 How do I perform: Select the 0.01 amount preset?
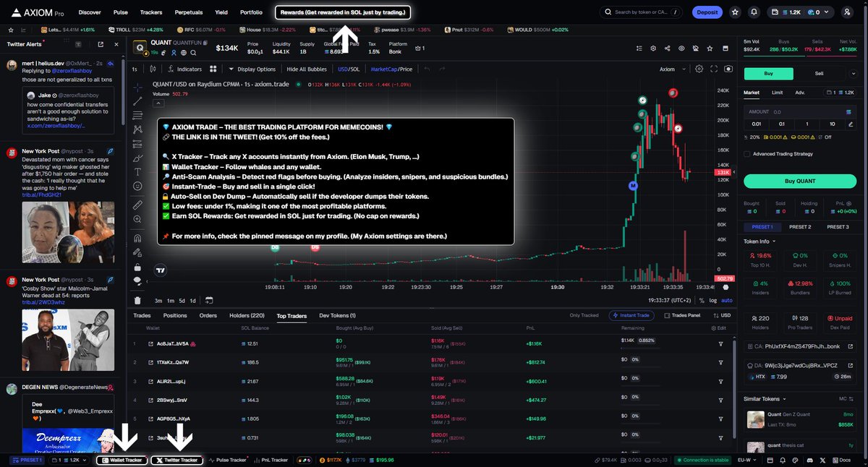click(x=756, y=124)
